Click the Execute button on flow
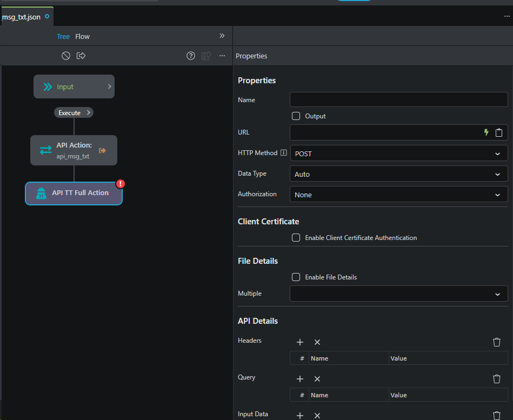This screenshot has width=513, height=420. point(74,113)
